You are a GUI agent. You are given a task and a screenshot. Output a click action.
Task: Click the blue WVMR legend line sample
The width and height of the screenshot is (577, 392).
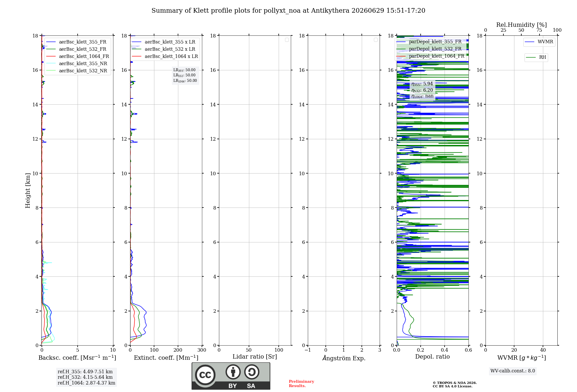click(530, 42)
